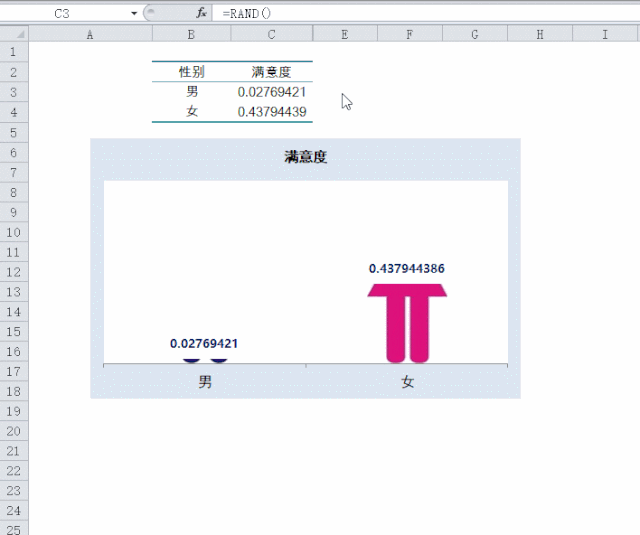Select row 22 header
This screenshot has height=535, width=640.
[x=14, y=471]
